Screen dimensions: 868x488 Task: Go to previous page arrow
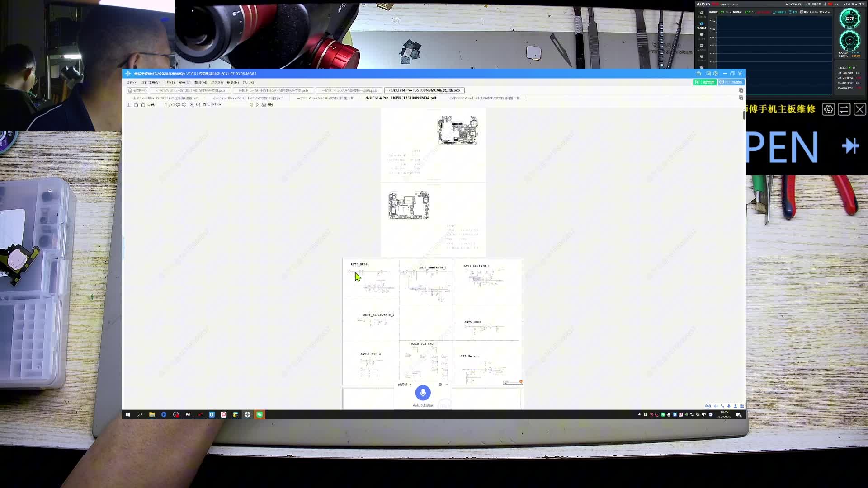(178, 105)
